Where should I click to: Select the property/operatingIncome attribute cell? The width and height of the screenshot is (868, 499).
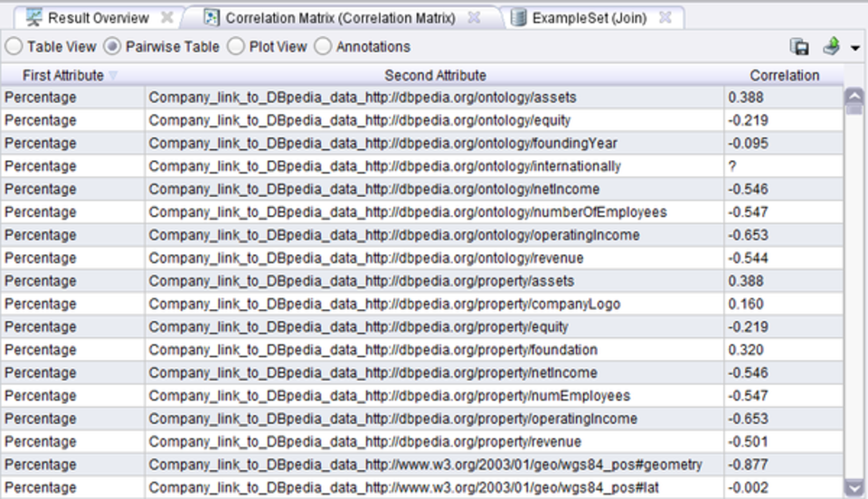tap(435, 419)
